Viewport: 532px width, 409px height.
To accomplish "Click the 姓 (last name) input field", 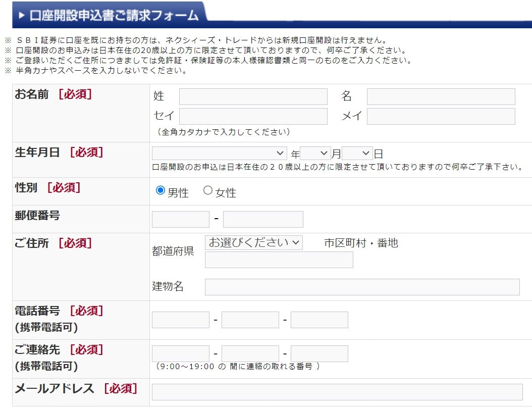I will tap(252, 96).
